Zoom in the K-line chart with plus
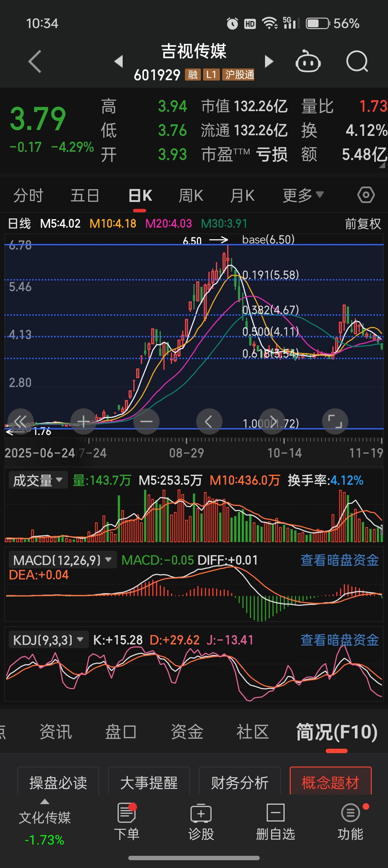This screenshot has height=868, width=388. coord(84,421)
